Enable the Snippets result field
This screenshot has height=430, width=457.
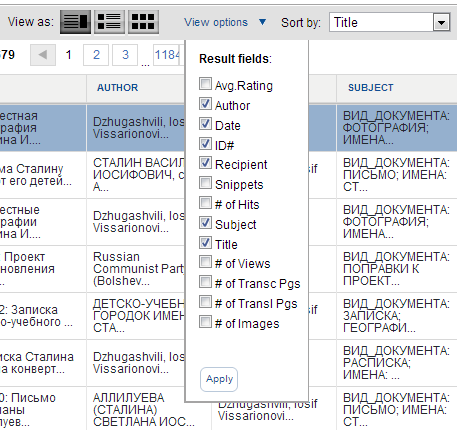pyautogui.click(x=205, y=183)
